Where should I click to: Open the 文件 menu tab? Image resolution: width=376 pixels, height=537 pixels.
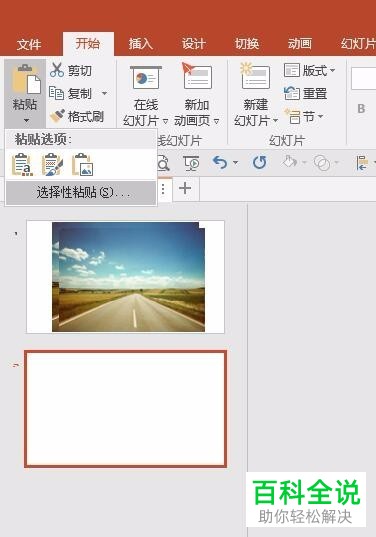point(29,44)
